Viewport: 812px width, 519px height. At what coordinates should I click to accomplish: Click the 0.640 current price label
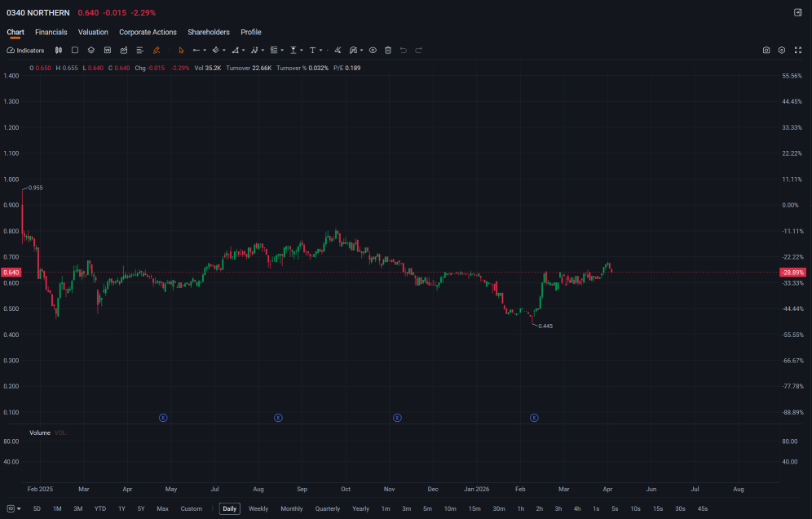click(x=11, y=273)
